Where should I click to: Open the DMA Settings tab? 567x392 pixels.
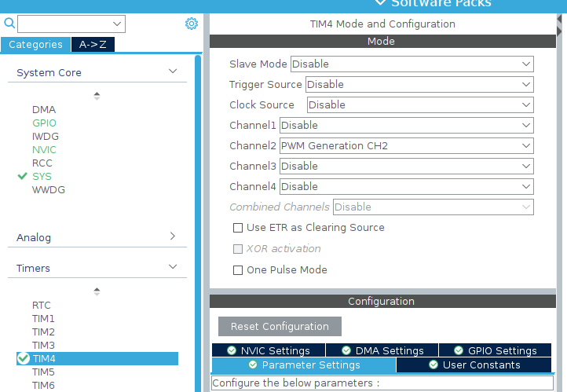coord(382,350)
